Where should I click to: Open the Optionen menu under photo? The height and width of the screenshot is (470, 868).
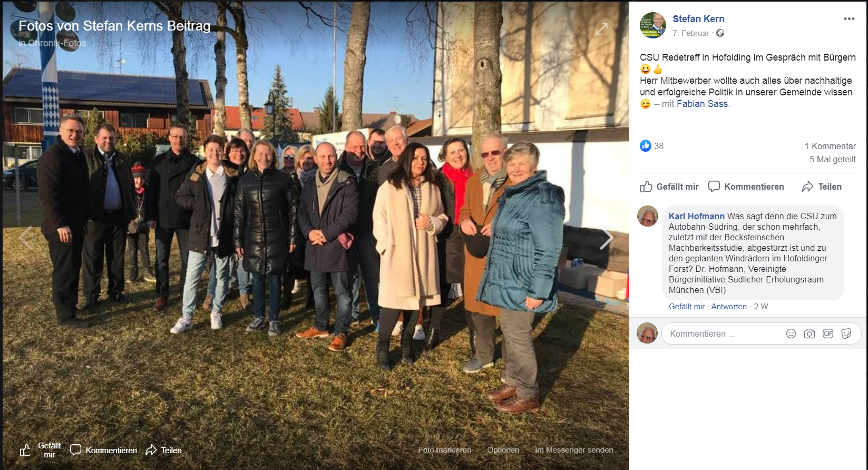(x=503, y=450)
